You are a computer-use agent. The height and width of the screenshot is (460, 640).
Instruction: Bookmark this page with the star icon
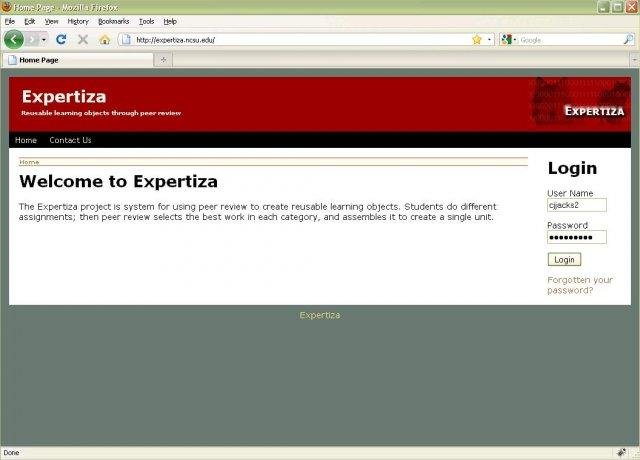coord(476,40)
